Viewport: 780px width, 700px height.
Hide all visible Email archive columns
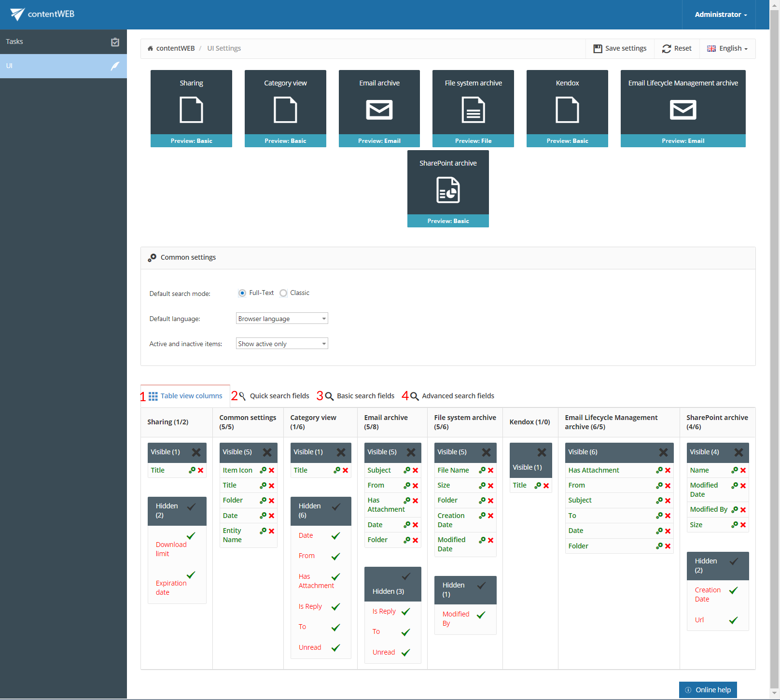click(411, 452)
